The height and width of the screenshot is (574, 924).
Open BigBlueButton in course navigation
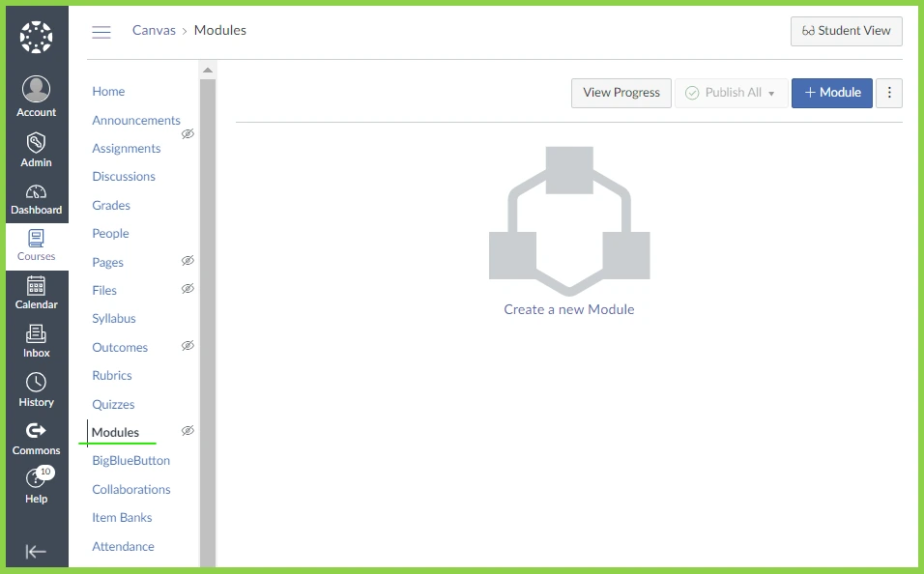(130, 461)
